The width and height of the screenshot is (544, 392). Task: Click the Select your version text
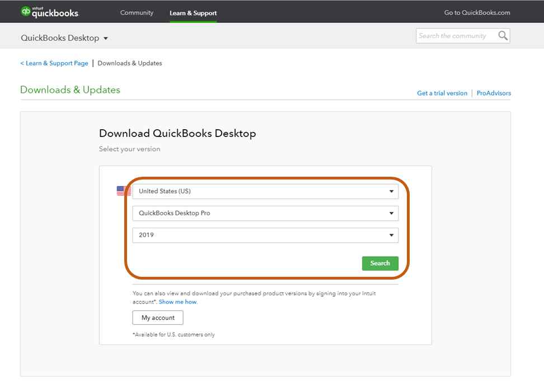click(x=129, y=149)
